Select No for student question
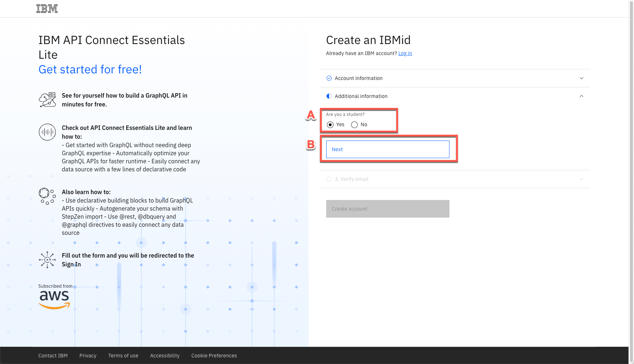634x364 pixels. 354,125
